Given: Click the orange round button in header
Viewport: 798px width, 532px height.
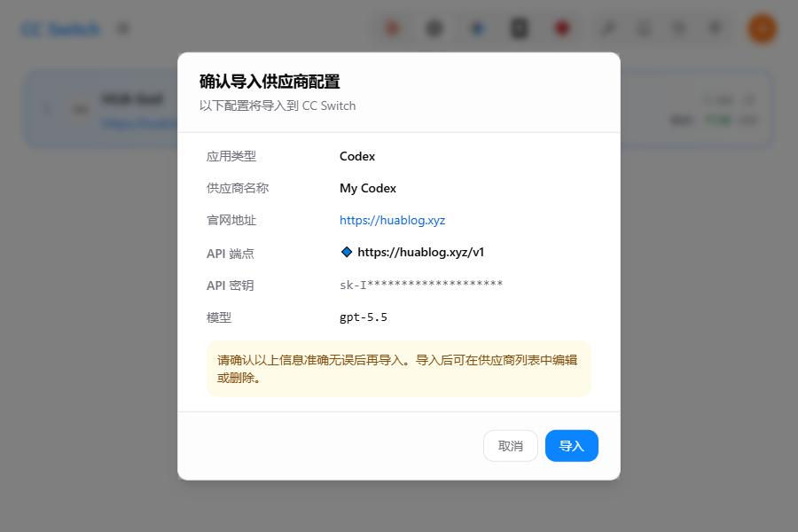Looking at the screenshot, I should pyautogui.click(x=762, y=28).
